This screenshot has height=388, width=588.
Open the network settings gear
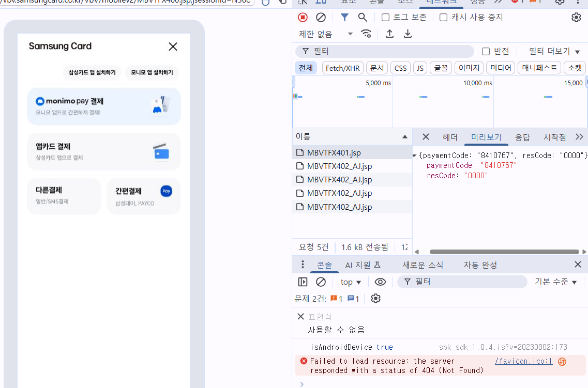pos(576,17)
